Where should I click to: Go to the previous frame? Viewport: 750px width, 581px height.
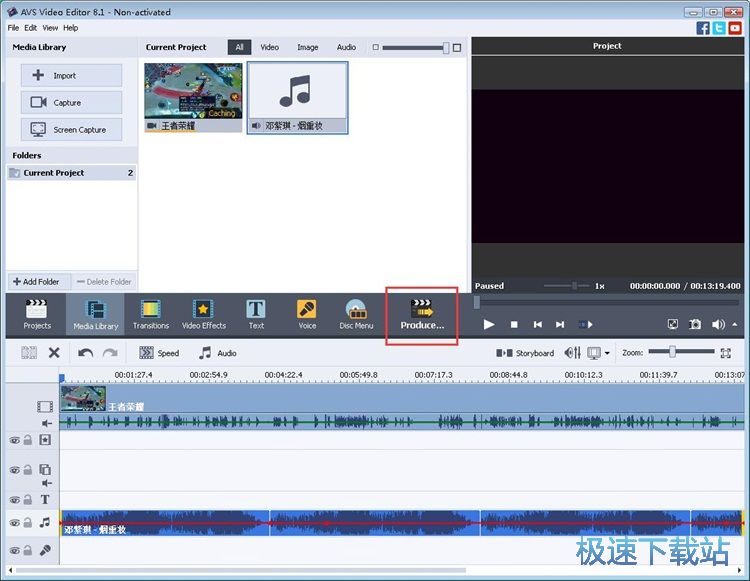538,324
